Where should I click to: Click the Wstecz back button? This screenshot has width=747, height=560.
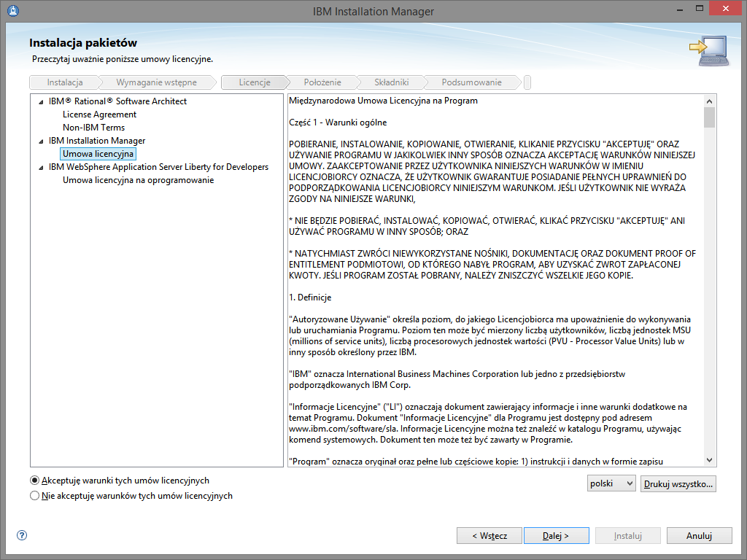point(489,536)
